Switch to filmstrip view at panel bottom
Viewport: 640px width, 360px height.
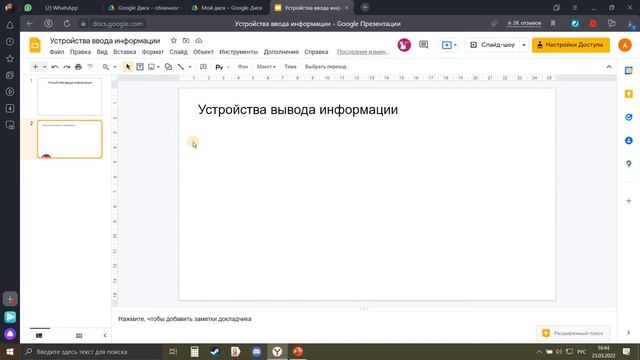pyautogui.click(x=39, y=336)
